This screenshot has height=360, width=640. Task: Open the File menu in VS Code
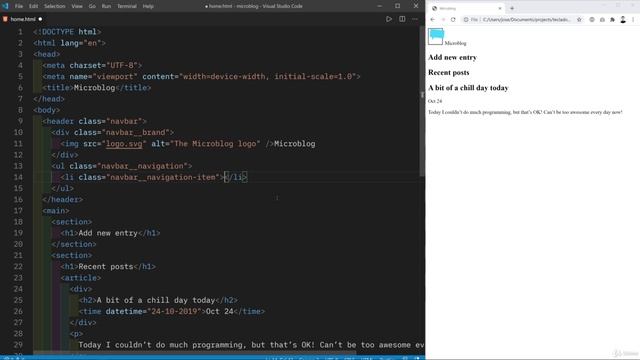[19, 6]
